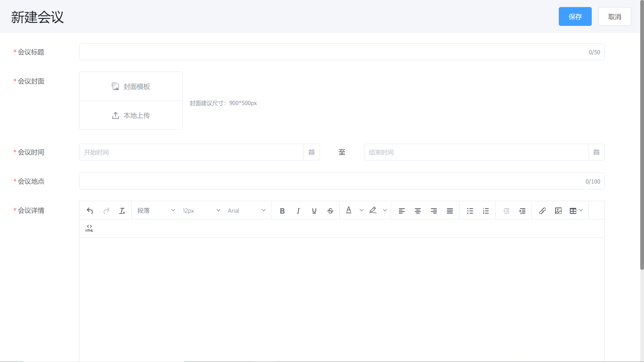Insert a bulleted list
This screenshot has height=362, width=644.
tap(470, 211)
